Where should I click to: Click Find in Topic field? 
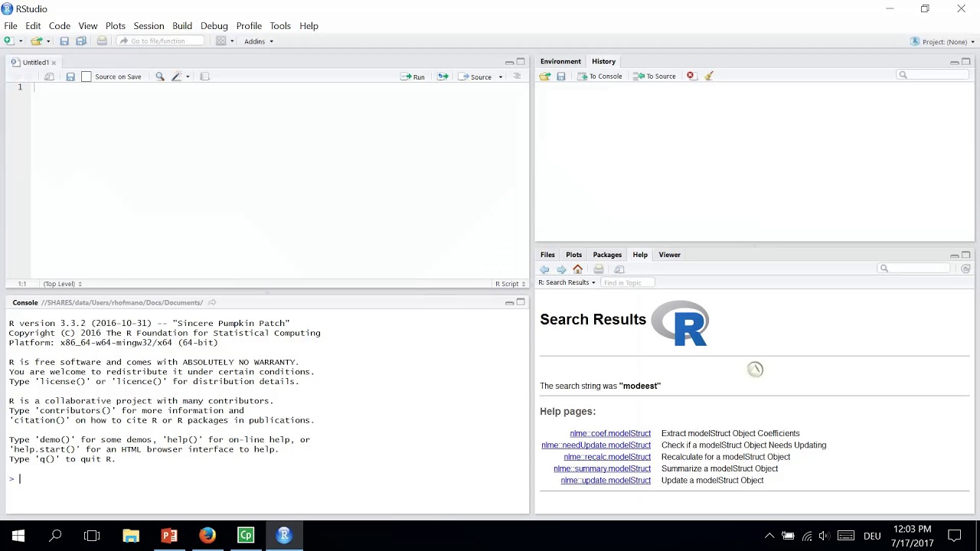(x=627, y=282)
